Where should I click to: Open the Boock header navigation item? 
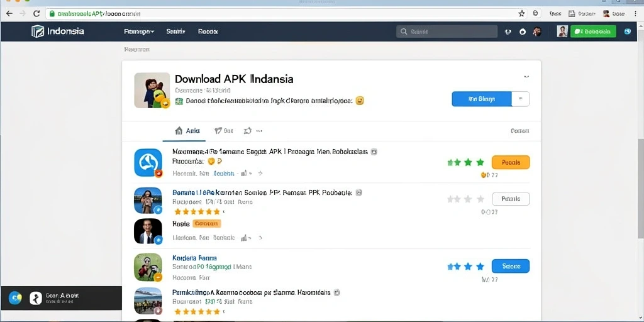pos(208,31)
